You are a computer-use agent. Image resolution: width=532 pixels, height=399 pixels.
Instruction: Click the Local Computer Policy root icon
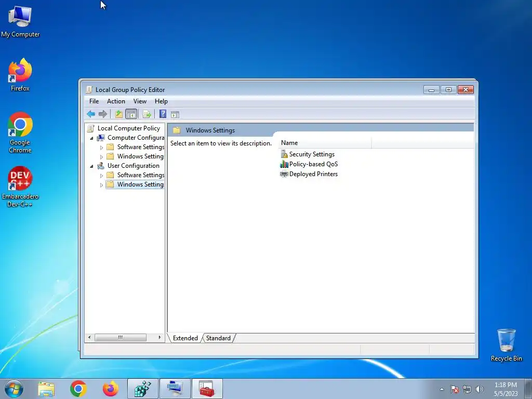coord(90,128)
